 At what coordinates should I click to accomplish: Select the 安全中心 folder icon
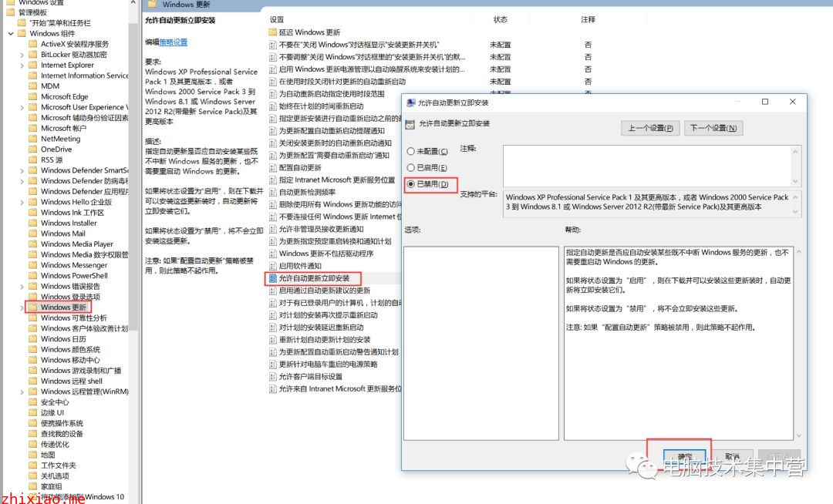pyautogui.click(x=32, y=402)
